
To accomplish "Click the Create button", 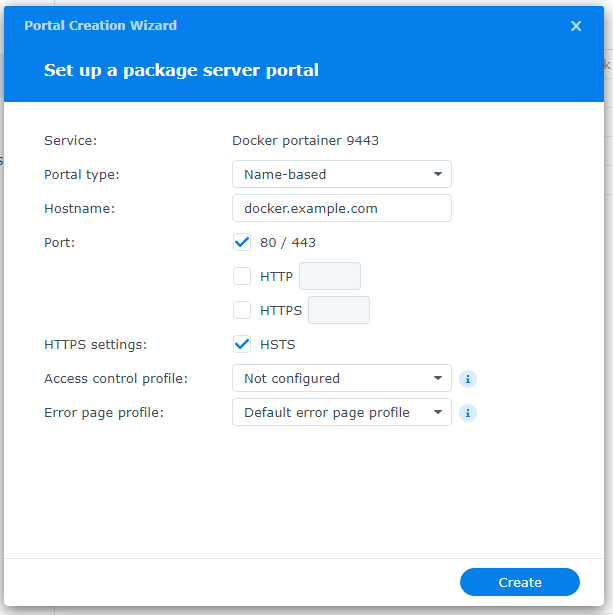I will pyautogui.click(x=520, y=582).
